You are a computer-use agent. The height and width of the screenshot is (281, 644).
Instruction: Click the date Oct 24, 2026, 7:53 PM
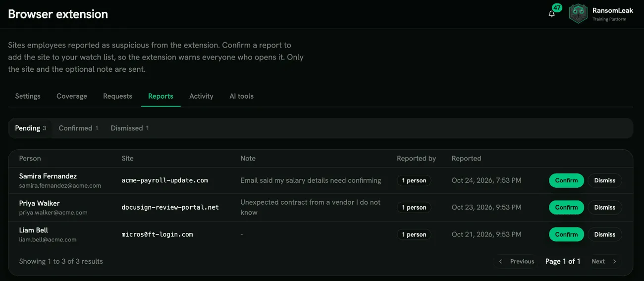click(486, 180)
